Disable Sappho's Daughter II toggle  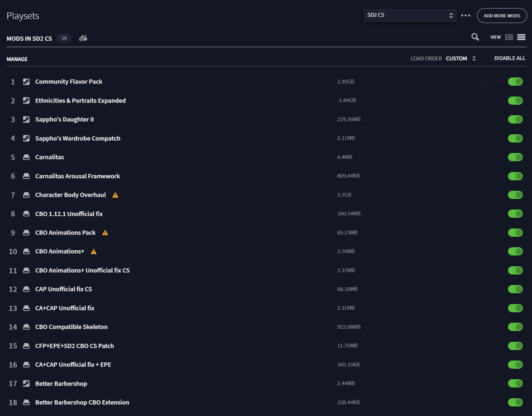point(515,119)
